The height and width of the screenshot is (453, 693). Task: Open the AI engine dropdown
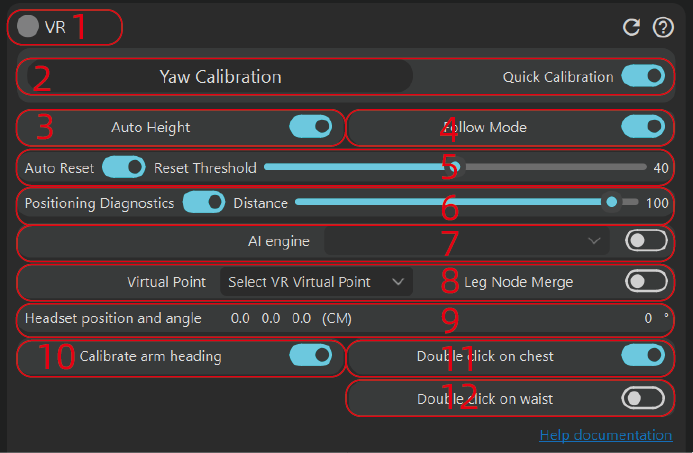467,241
